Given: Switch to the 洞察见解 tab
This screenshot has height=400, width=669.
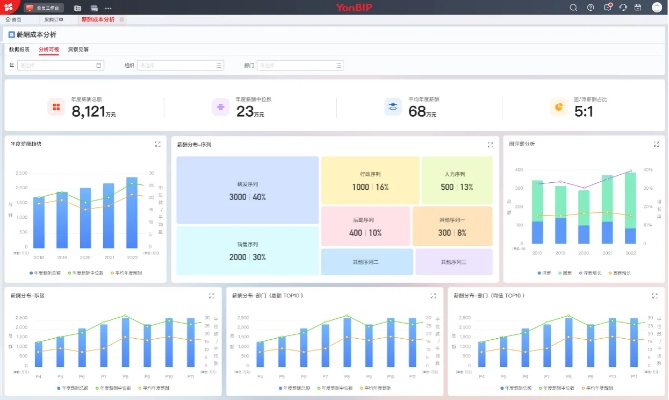Looking at the screenshot, I should 77,48.
